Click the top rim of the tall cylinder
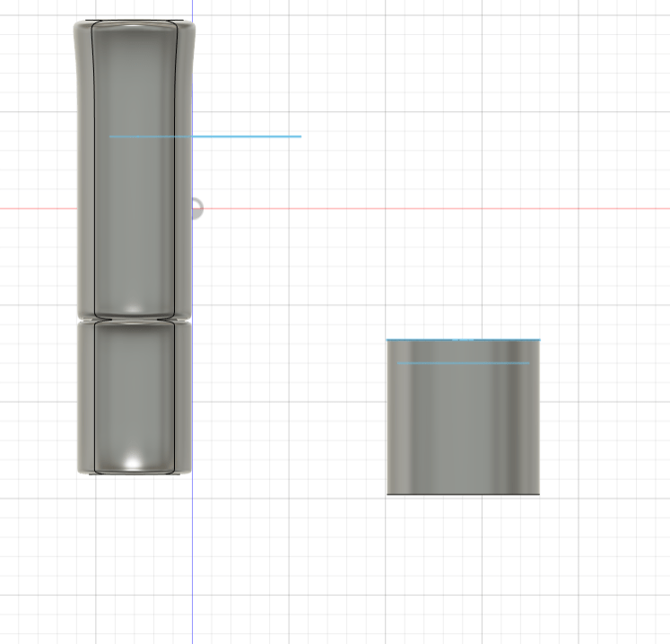The image size is (670, 644). (134, 21)
